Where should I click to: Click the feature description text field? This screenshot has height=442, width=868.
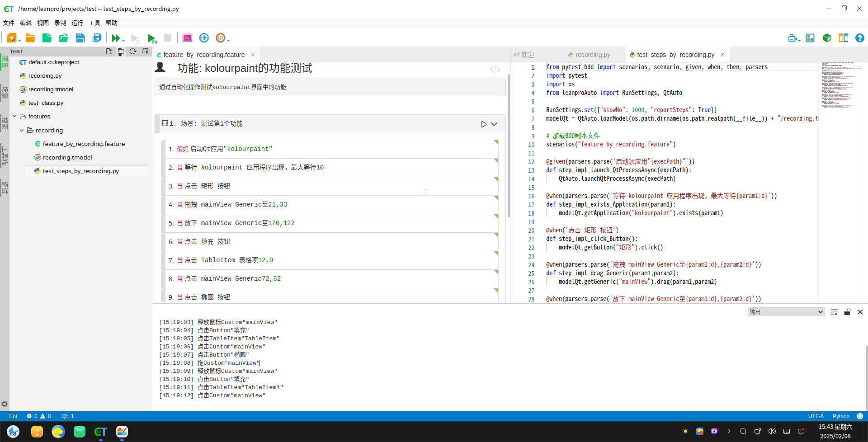pyautogui.click(x=330, y=87)
